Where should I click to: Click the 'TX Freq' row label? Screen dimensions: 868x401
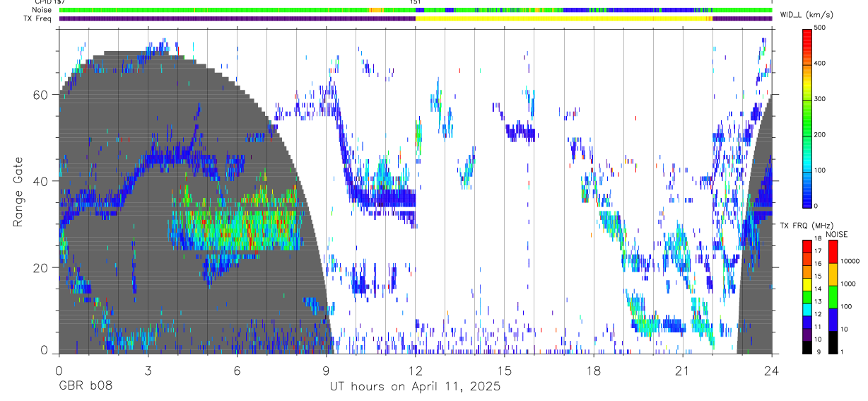click(37, 18)
